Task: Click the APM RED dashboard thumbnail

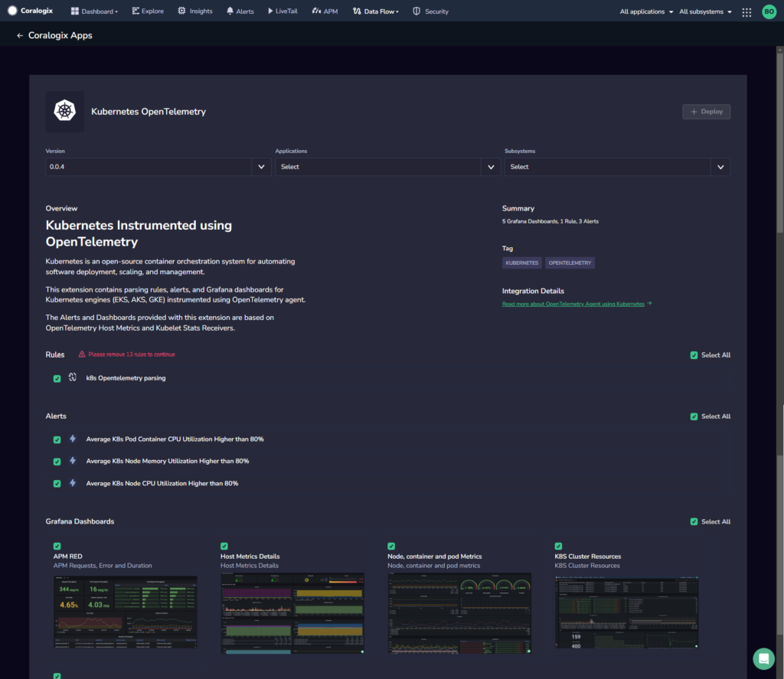Action: 125,612
